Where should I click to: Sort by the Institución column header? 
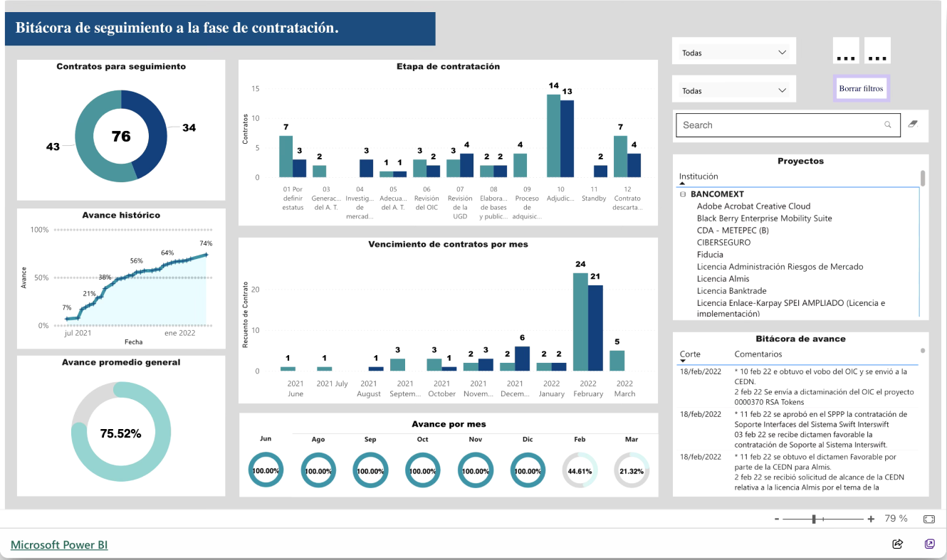[699, 176]
